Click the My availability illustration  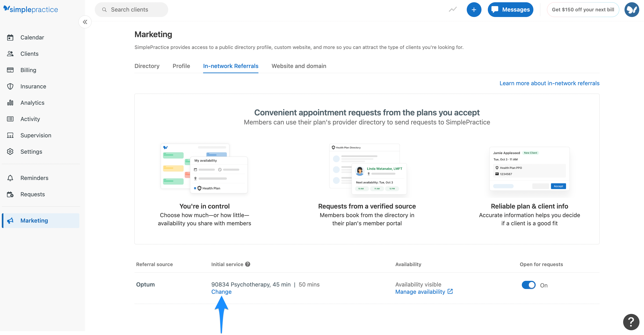click(204, 168)
